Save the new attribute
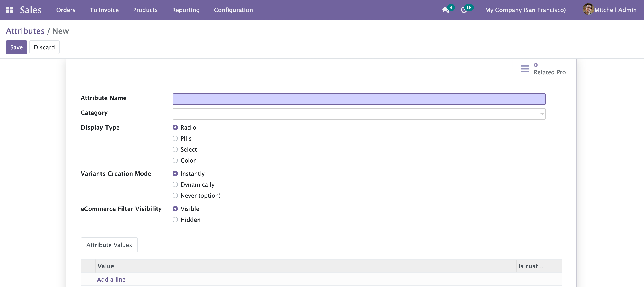 tap(17, 47)
